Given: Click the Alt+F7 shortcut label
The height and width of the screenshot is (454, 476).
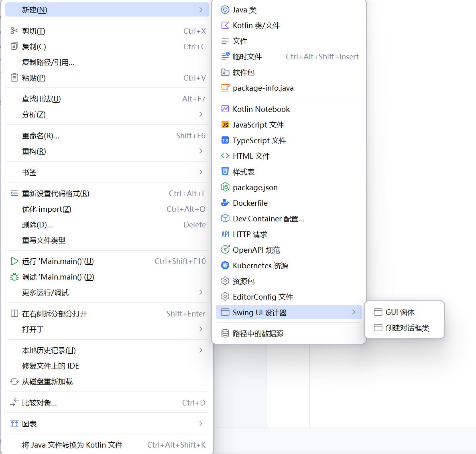Looking at the screenshot, I should pos(194,99).
